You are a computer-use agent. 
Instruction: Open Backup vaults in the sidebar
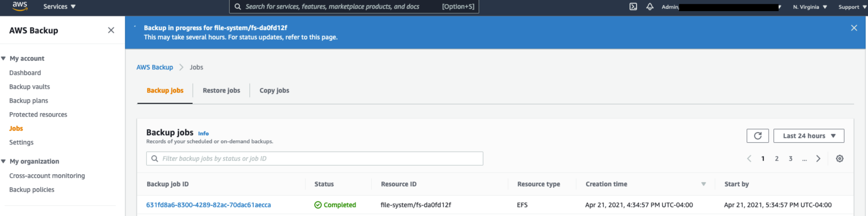(x=30, y=87)
